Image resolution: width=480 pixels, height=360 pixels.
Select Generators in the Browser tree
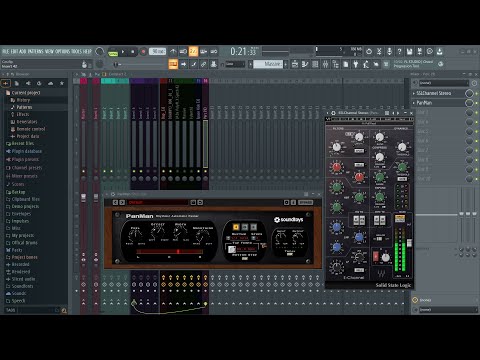[x=27, y=122]
